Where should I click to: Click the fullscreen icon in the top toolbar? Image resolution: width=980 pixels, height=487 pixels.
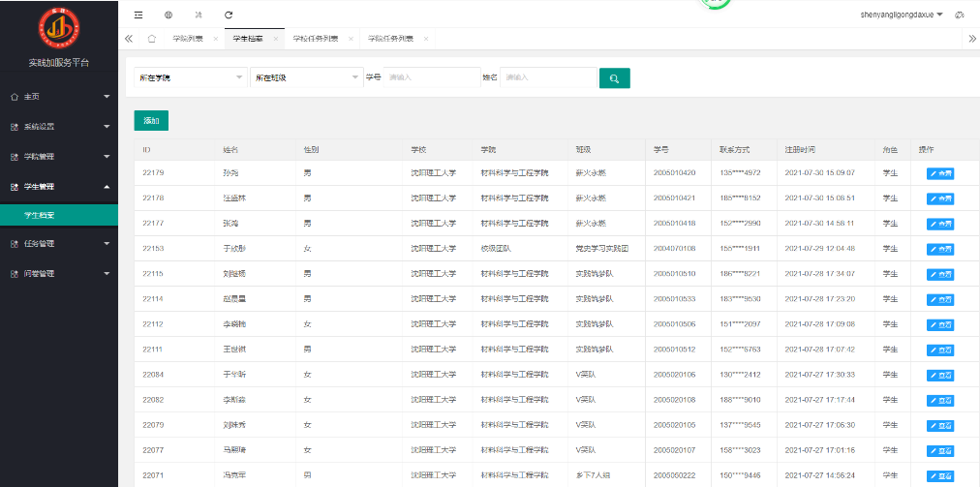coord(199,15)
